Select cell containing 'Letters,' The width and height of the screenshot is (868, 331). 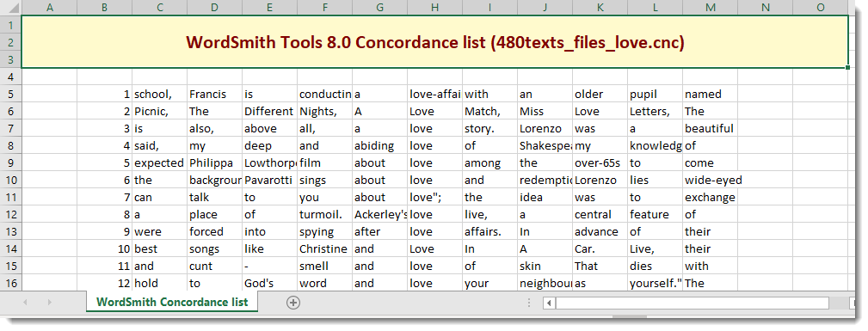656,111
